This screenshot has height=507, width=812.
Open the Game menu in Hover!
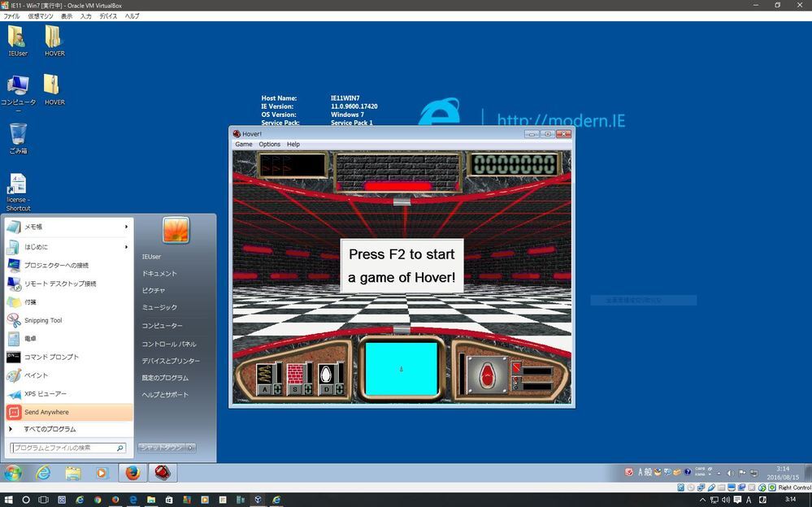tap(243, 145)
